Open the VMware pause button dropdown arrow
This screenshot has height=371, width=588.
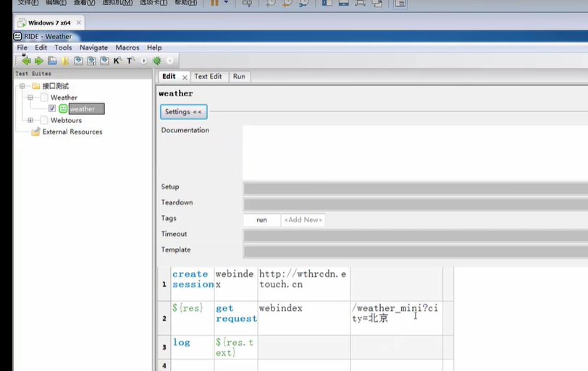[226, 3]
